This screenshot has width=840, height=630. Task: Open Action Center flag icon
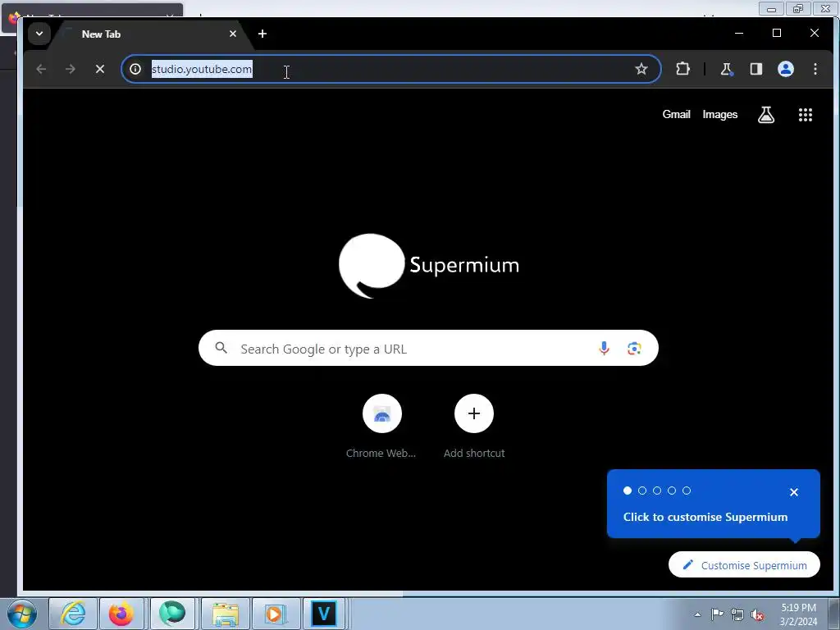tap(717, 614)
